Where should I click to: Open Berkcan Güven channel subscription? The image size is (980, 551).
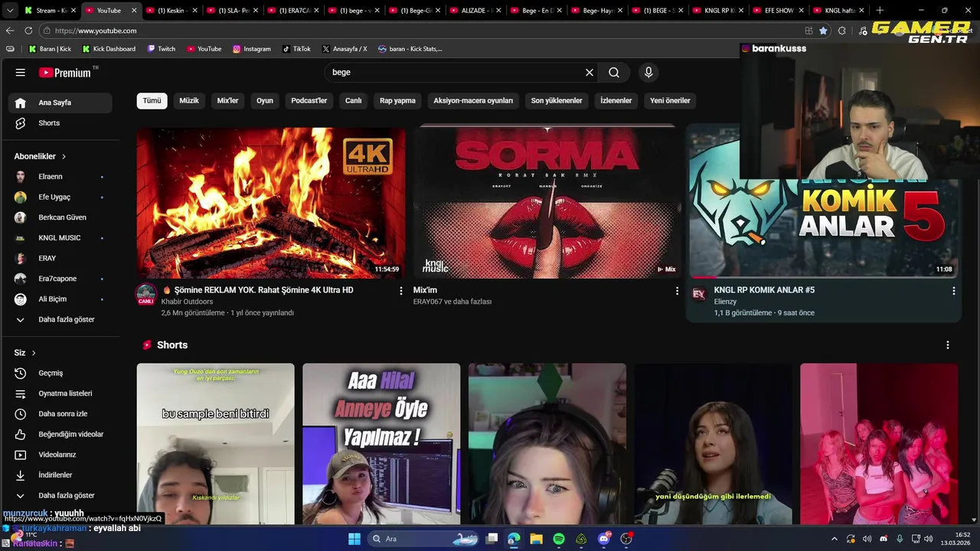(x=60, y=217)
